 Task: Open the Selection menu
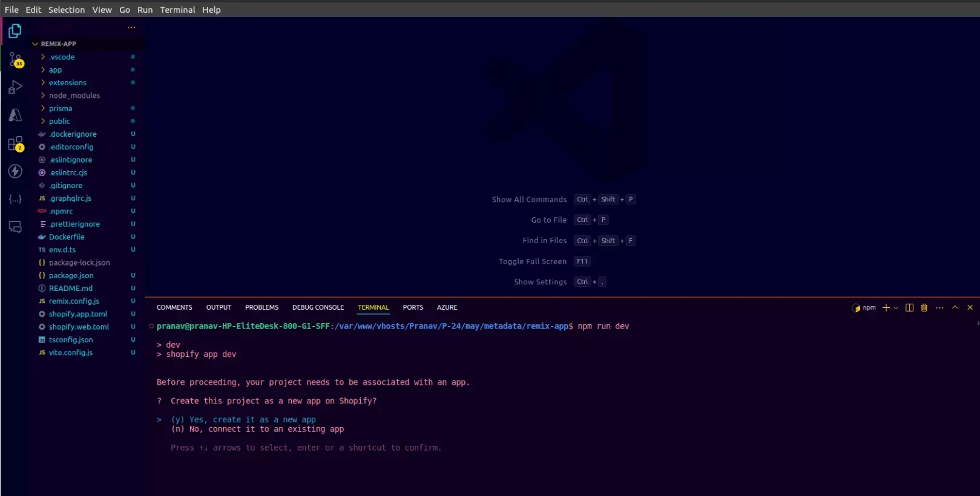coord(67,10)
